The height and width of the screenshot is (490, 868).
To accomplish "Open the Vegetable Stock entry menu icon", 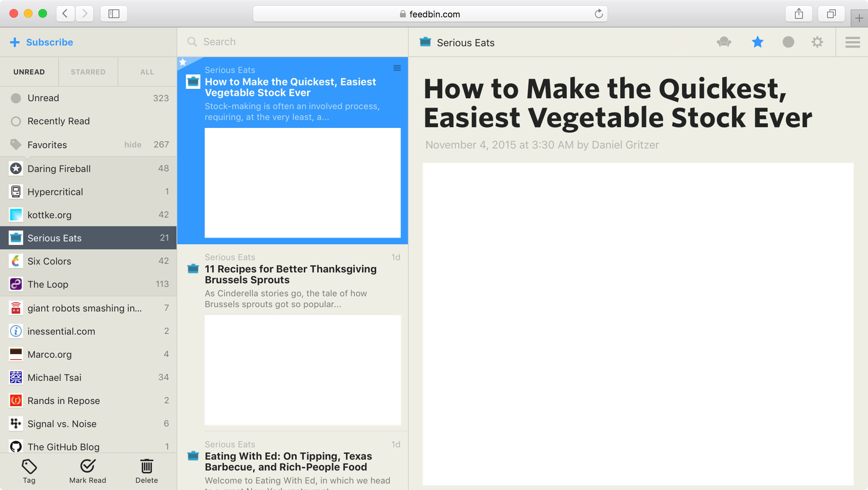I will [x=397, y=68].
